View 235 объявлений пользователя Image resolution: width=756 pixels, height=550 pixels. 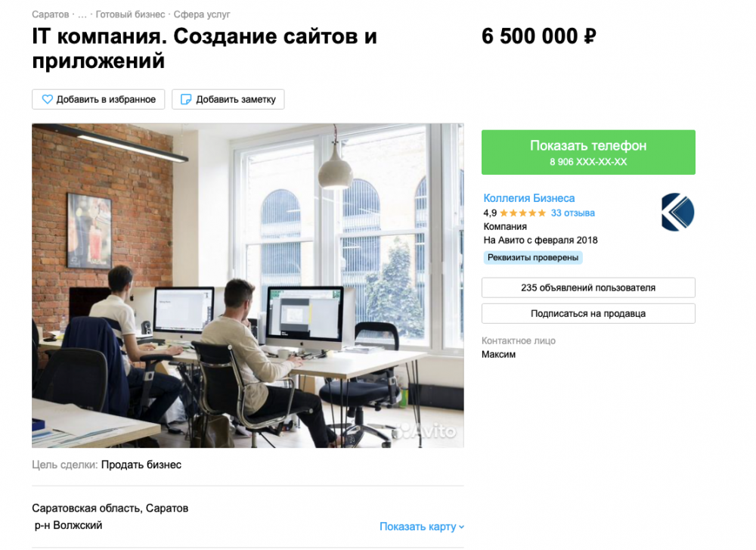588,287
